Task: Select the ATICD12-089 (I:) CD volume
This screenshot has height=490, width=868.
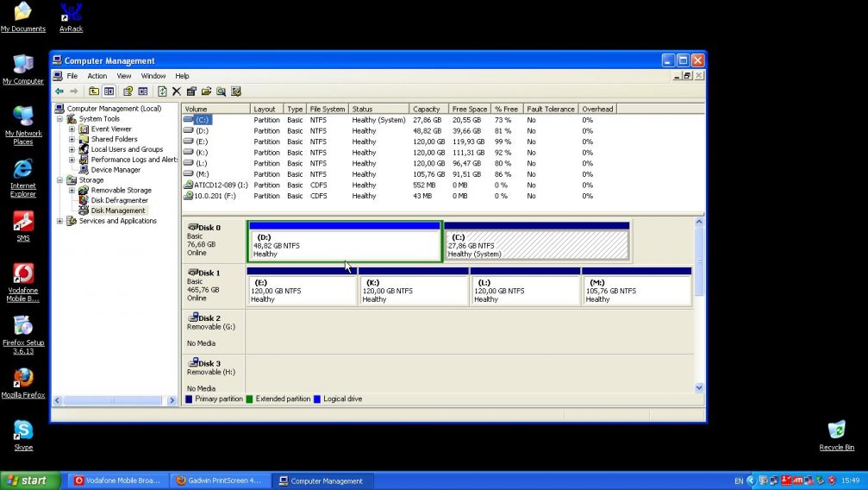Action: [x=221, y=185]
